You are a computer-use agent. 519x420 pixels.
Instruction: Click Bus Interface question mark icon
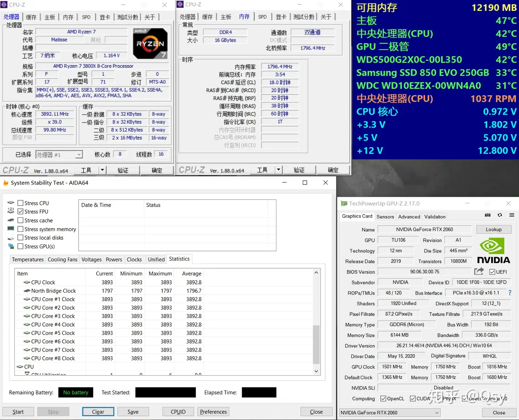pyautogui.click(x=510, y=293)
